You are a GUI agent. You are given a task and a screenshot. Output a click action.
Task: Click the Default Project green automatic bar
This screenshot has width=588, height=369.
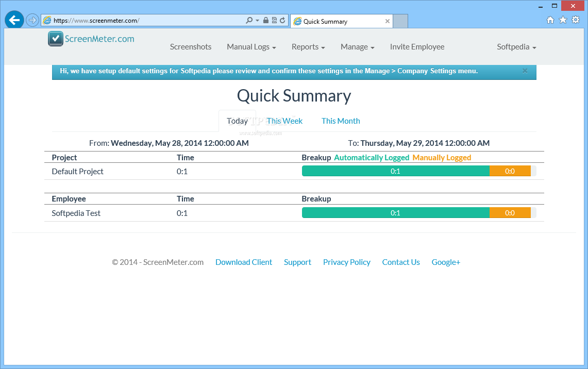tap(396, 171)
